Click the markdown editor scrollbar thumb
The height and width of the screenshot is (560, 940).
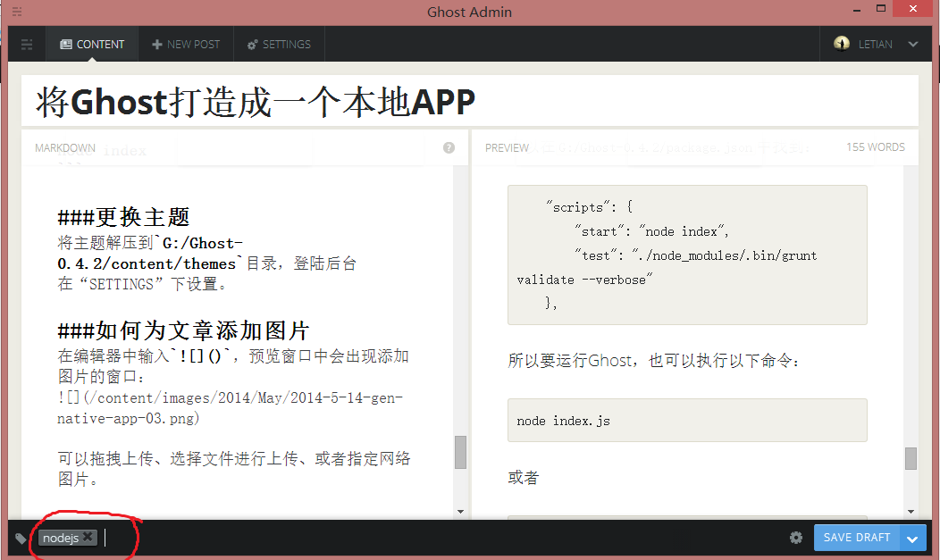point(460,452)
